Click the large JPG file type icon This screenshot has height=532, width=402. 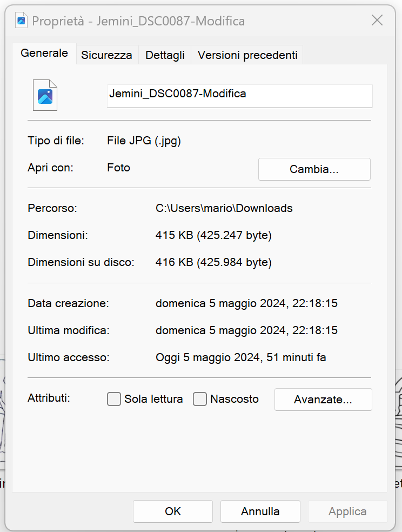pos(45,95)
